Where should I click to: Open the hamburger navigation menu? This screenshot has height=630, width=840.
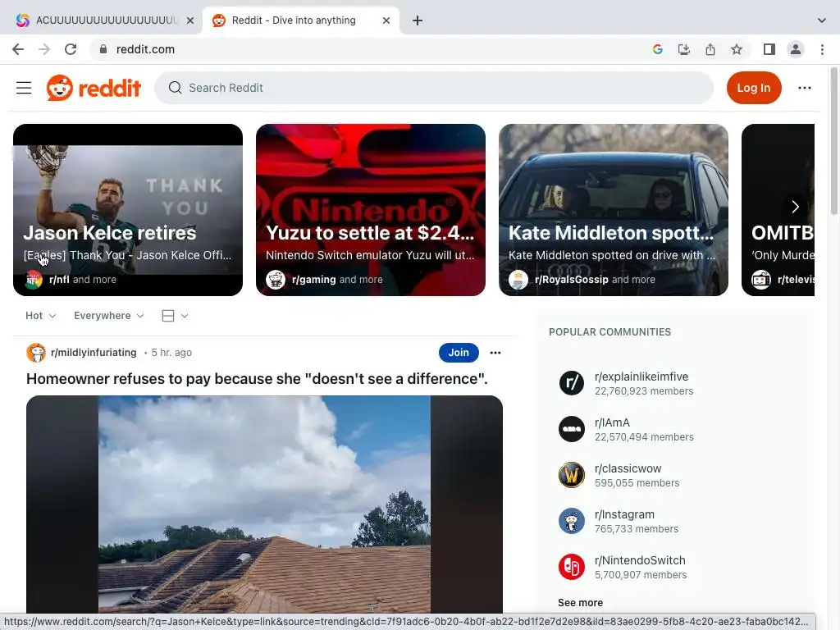(x=24, y=88)
